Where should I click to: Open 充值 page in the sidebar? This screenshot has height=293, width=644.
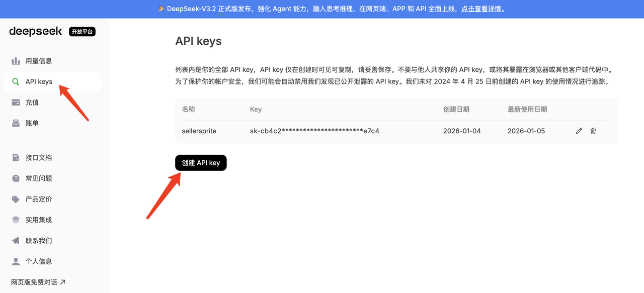coord(32,103)
